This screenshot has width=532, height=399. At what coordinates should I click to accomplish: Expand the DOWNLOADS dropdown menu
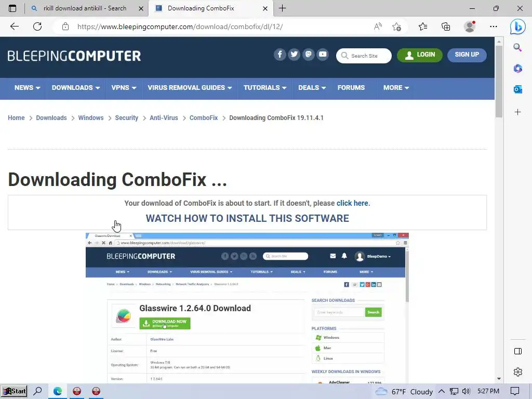pyautogui.click(x=76, y=87)
